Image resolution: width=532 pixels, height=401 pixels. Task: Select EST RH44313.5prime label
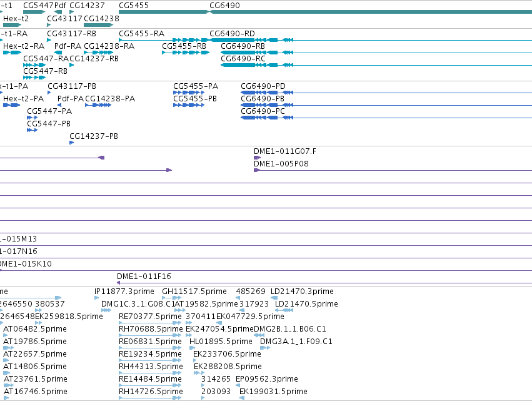pyautogui.click(x=151, y=367)
